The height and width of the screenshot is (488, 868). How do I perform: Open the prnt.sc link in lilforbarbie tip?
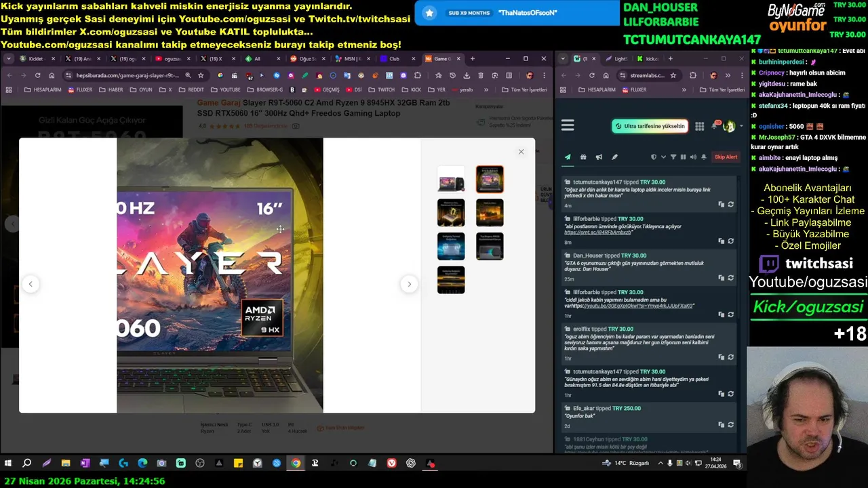click(597, 232)
